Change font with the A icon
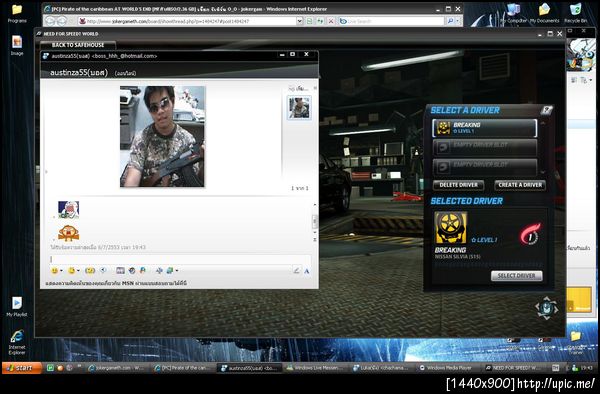600x394 pixels. coord(307,271)
